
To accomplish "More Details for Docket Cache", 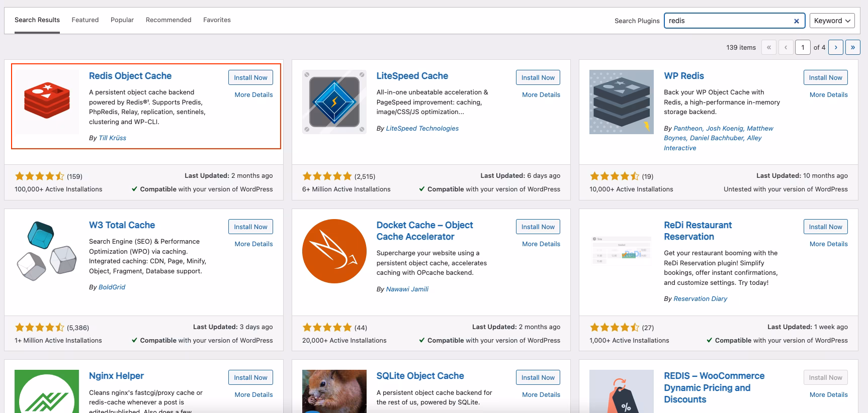I will [x=541, y=244].
